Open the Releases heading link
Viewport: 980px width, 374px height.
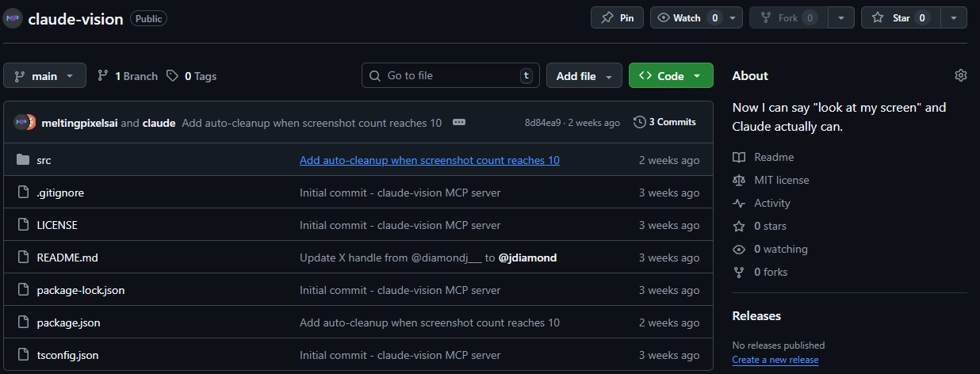pyautogui.click(x=756, y=315)
